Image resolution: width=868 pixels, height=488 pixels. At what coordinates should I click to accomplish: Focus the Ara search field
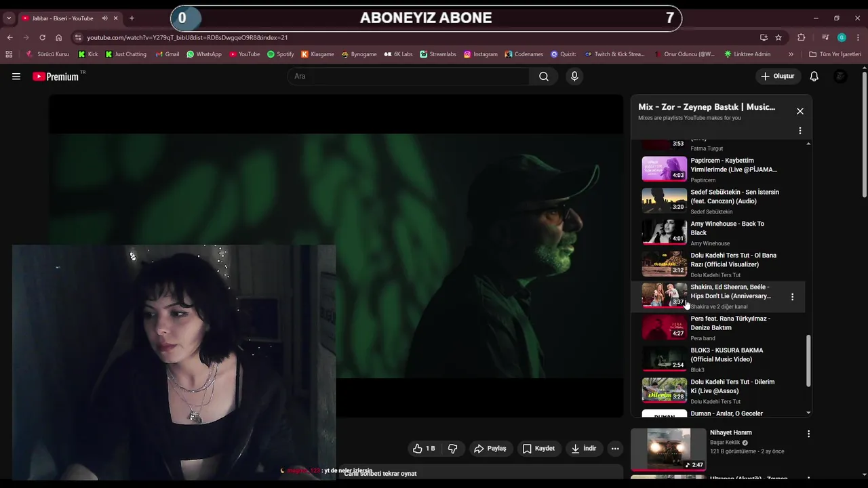pos(409,77)
